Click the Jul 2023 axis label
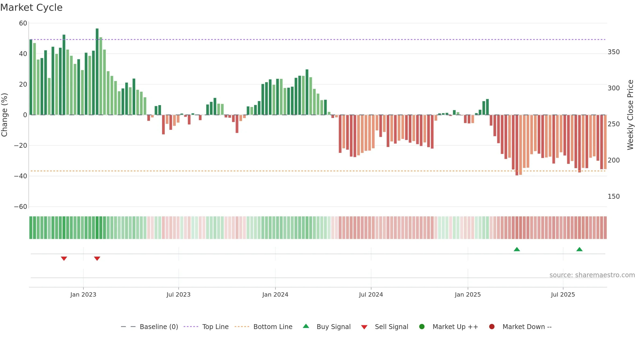 click(178, 294)
